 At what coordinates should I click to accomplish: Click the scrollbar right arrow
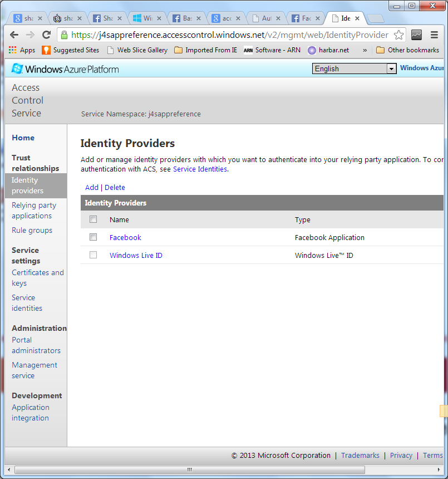pos(439,470)
